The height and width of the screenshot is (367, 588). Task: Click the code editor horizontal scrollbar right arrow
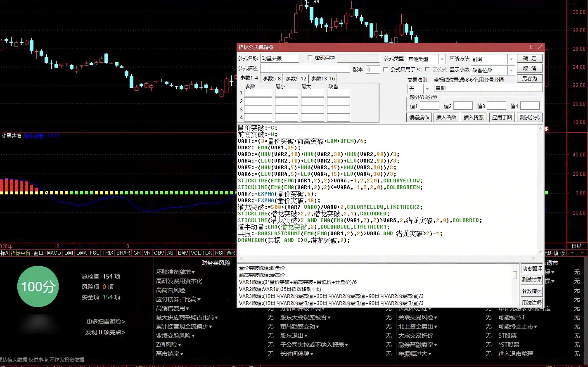533,258
